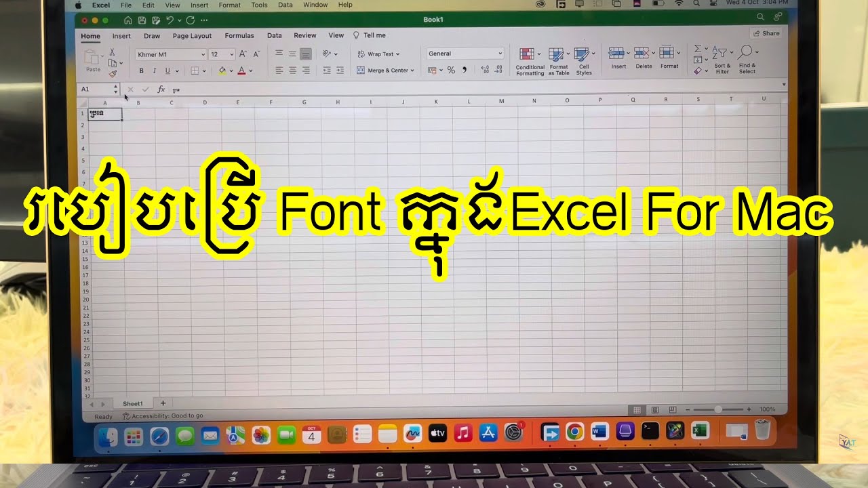Switch to Page Break Preview icon

point(673,410)
